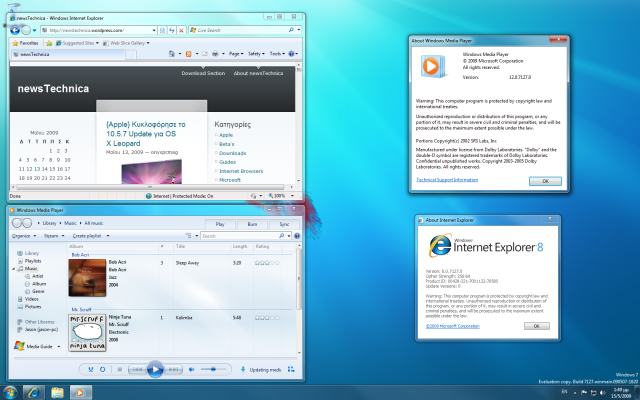
Task: Click the Media Player seek bar
Action: point(155,358)
